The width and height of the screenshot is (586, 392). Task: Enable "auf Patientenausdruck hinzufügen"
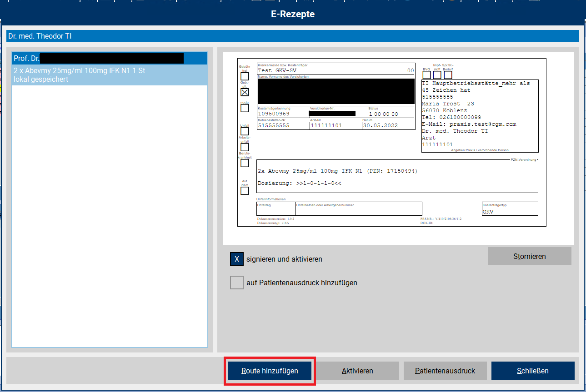[x=236, y=282]
